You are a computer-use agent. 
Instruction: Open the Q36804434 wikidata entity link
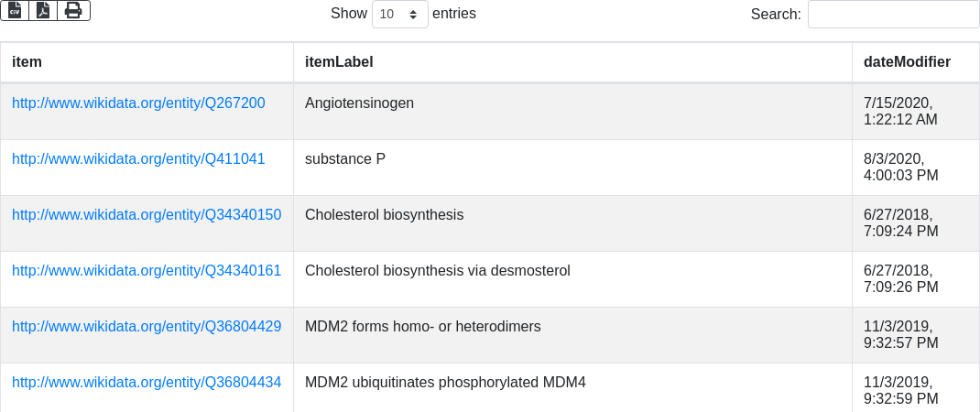[147, 382]
